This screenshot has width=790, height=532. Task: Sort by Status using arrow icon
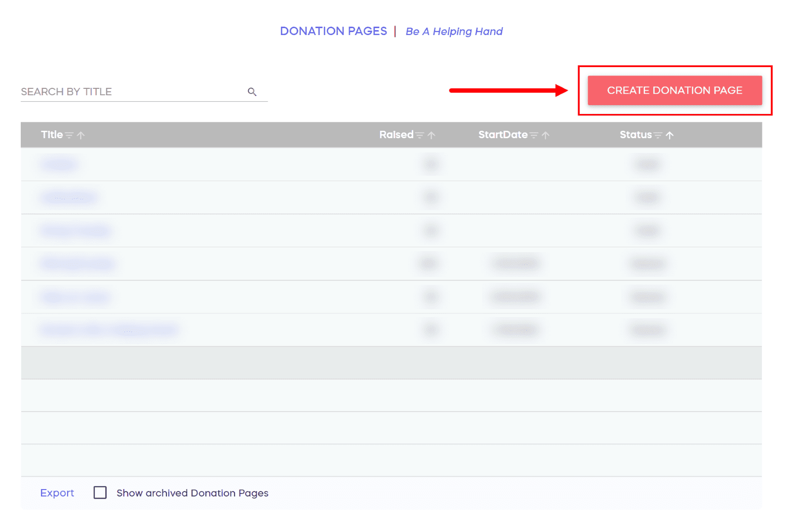click(x=670, y=135)
